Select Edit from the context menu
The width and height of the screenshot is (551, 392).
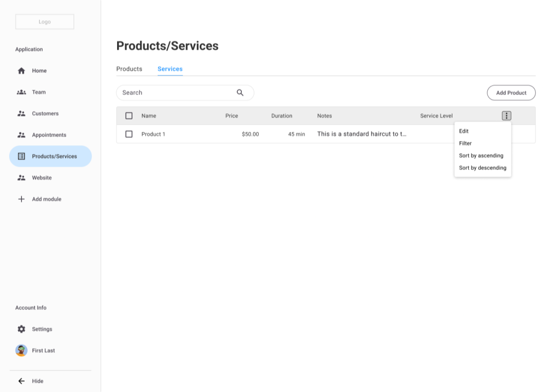click(x=464, y=131)
